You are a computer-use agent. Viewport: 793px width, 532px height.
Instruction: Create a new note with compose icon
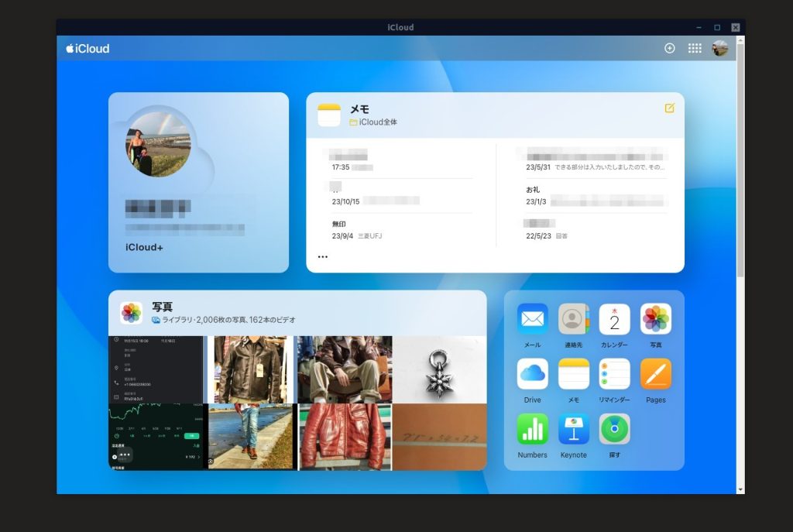tap(670, 108)
